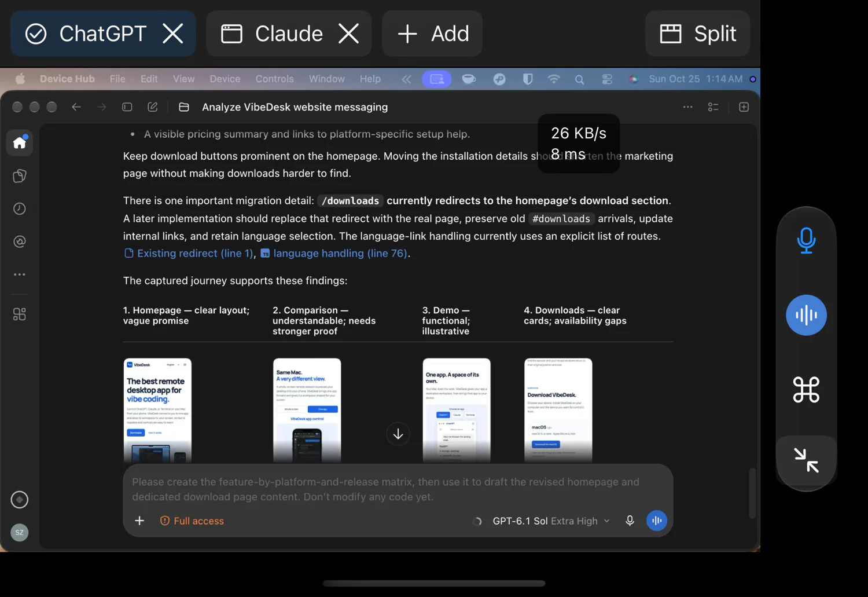Click the plus-in-square icon in the chat toolbar
868x597 pixels.
coord(744,107)
